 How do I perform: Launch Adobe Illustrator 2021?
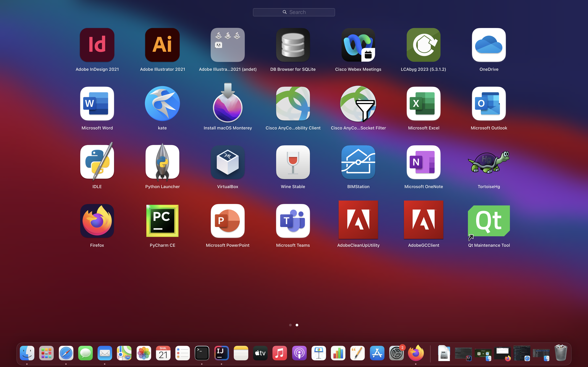tap(162, 45)
